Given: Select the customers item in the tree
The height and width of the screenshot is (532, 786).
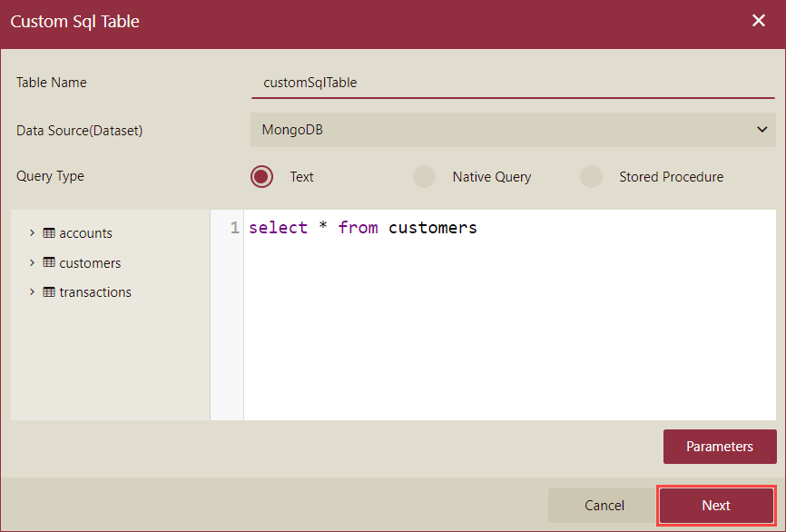Looking at the screenshot, I should coord(90,263).
